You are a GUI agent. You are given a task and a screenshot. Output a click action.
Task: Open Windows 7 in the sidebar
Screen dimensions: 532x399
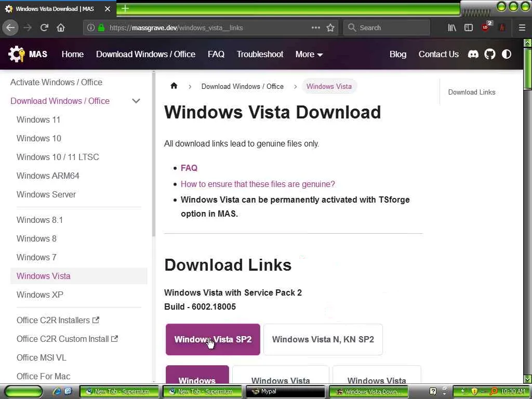[36, 257]
